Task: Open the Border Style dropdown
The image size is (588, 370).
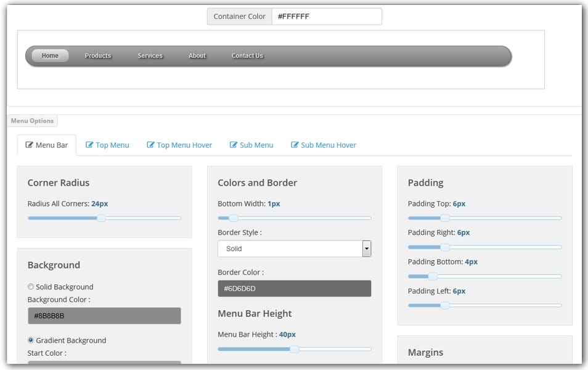Action: click(366, 249)
